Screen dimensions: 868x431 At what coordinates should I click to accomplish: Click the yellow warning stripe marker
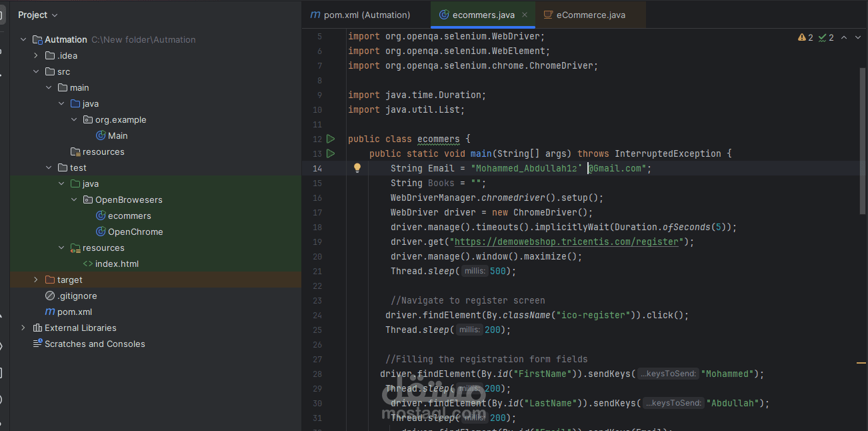pyautogui.click(x=862, y=363)
